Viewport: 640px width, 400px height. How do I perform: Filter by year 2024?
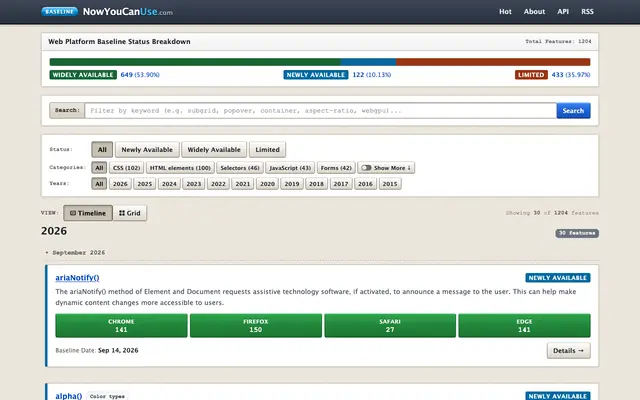click(x=169, y=184)
